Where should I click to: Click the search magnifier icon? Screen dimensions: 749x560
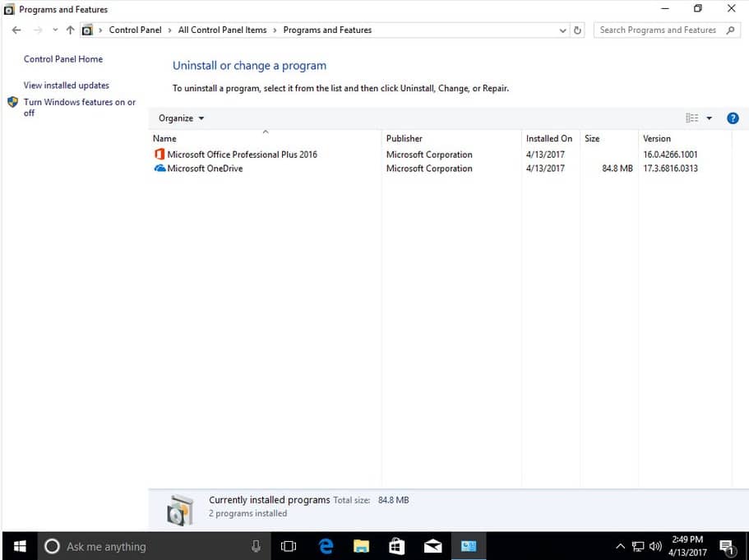click(x=730, y=30)
